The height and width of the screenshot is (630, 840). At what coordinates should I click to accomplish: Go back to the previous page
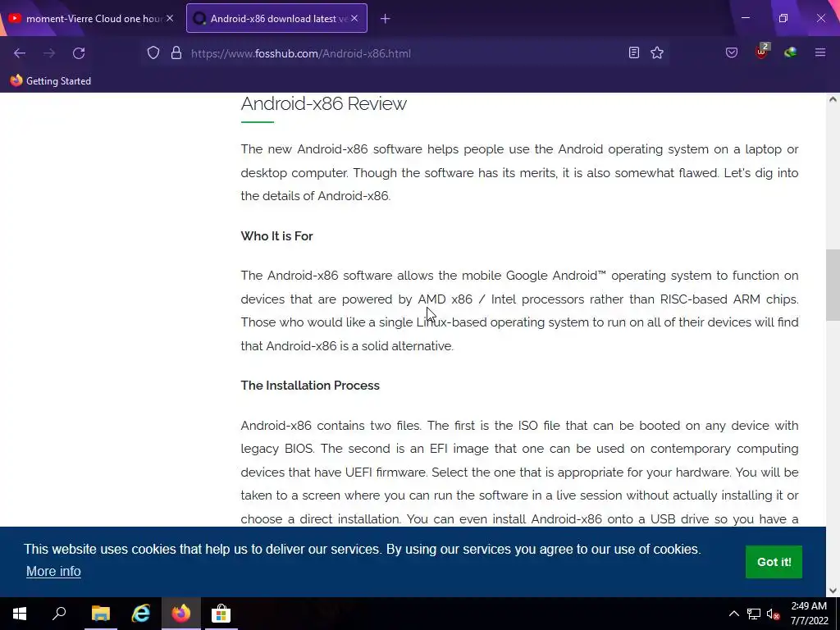(x=20, y=53)
